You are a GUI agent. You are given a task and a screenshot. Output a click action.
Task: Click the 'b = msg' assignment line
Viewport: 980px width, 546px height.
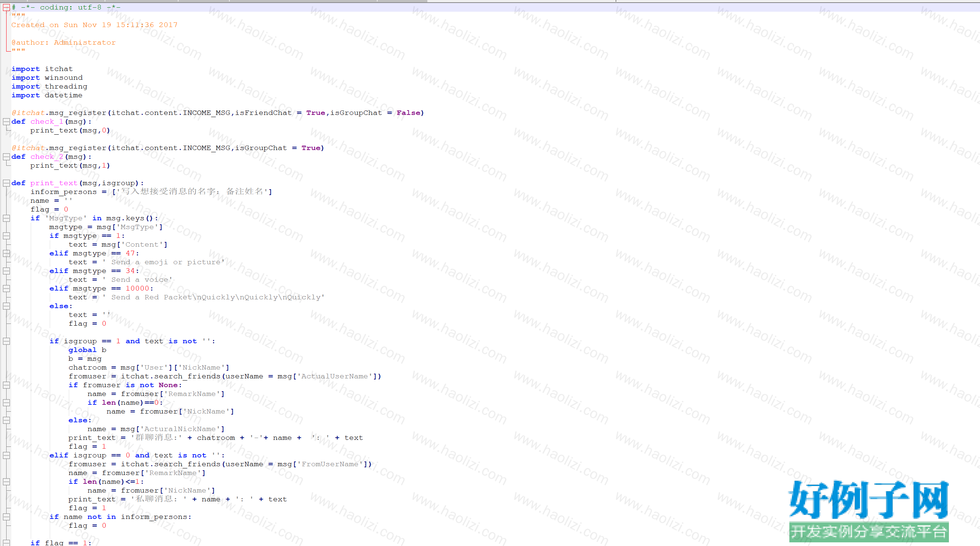point(85,359)
